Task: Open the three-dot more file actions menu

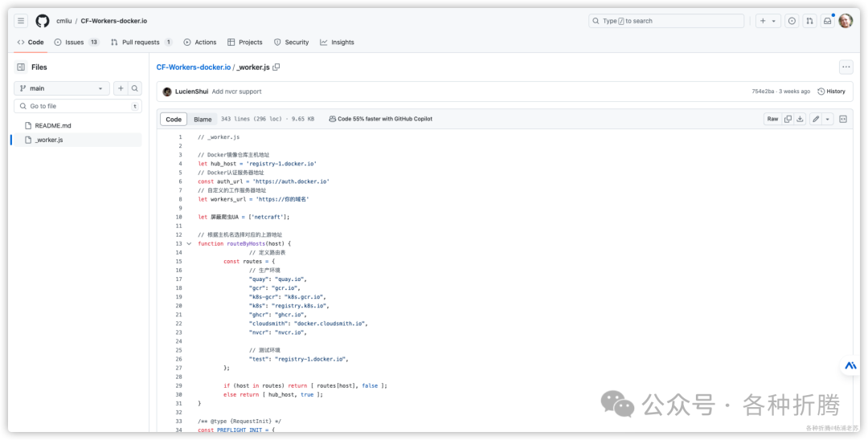Action: [x=845, y=67]
